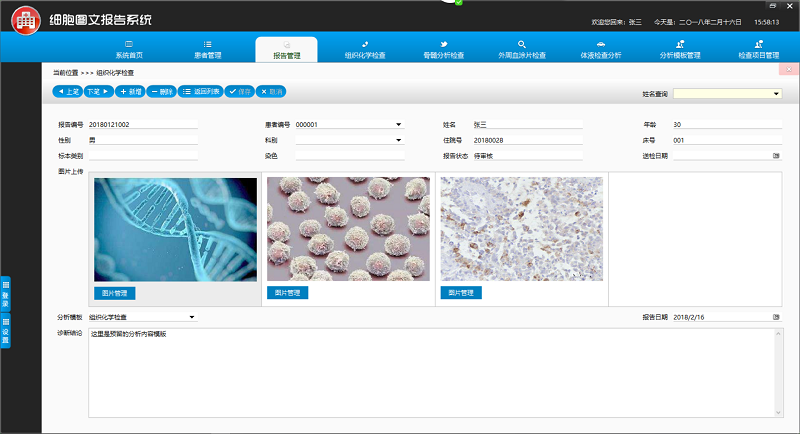800x434 pixels.
Task: Open the left sidebar 设置 panel tab
Action: (x=6, y=330)
